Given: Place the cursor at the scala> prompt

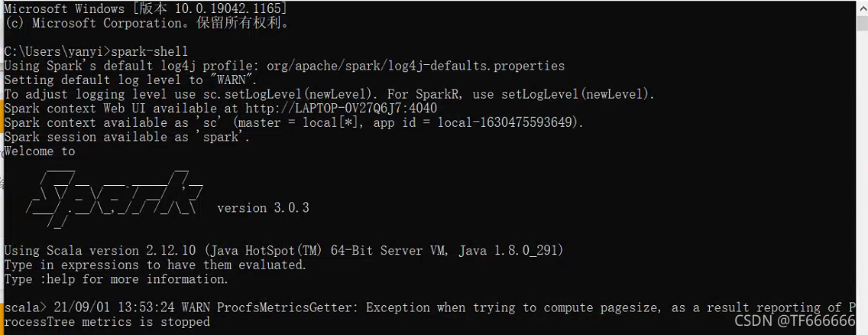Looking at the screenshot, I should 24,307.
